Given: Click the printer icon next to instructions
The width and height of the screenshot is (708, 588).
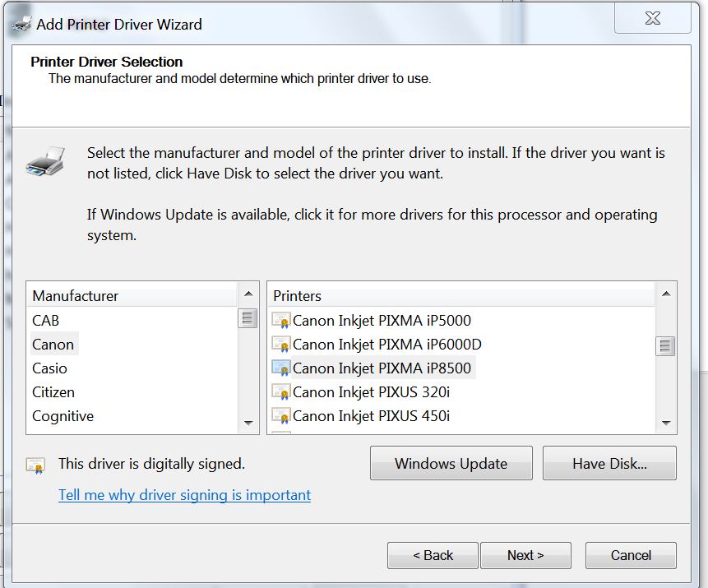Looking at the screenshot, I should click(45, 161).
